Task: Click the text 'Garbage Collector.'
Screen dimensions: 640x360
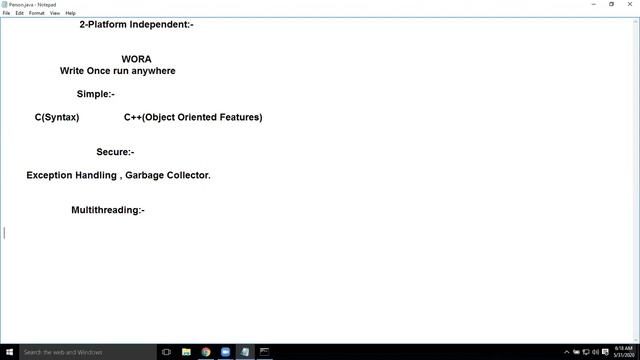Action: tap(168, 175)
